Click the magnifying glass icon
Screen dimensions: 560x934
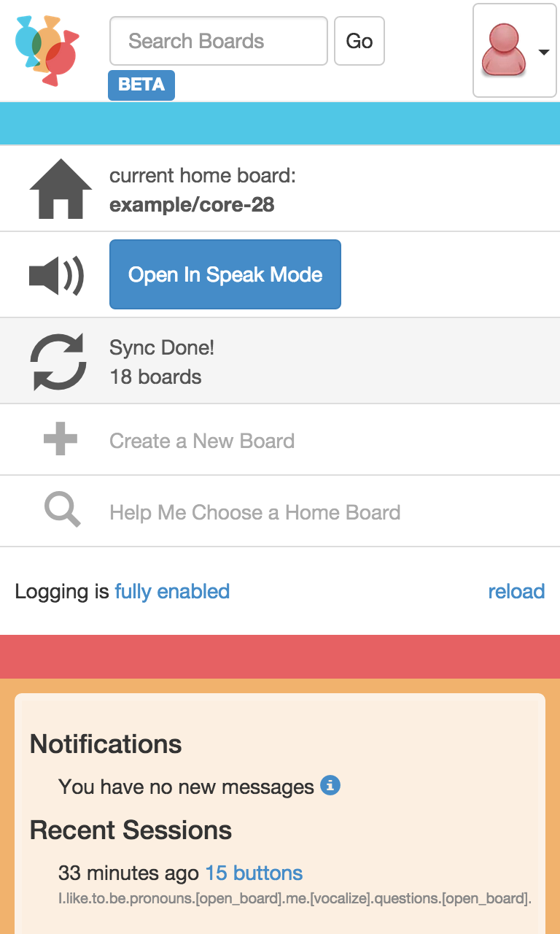point(62,509)
